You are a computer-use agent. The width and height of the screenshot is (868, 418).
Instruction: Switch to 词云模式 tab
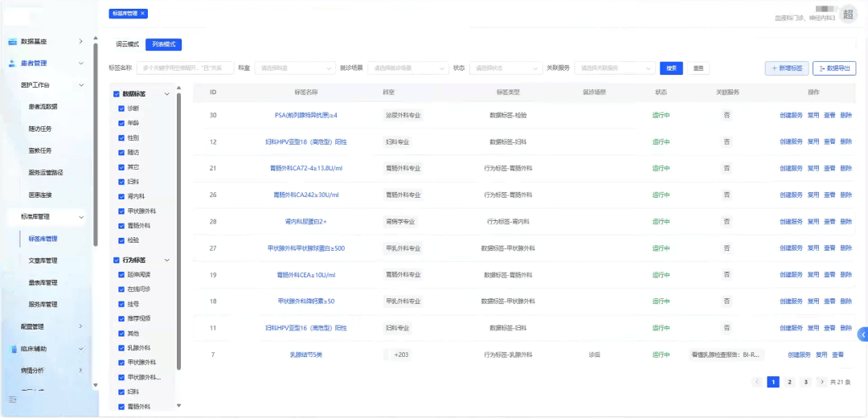click(x=127, y=44)
